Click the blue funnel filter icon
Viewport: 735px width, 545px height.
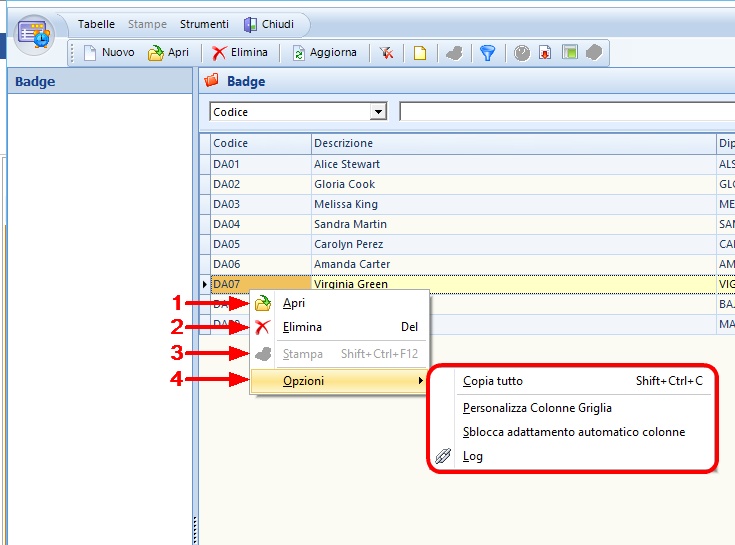(x=487, y=53)
